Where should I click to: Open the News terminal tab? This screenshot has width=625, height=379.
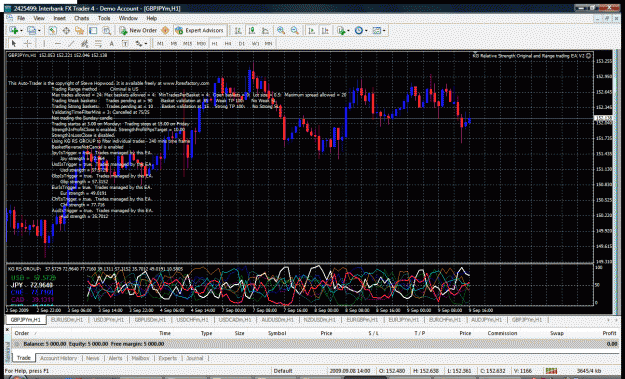coord(92,358)
